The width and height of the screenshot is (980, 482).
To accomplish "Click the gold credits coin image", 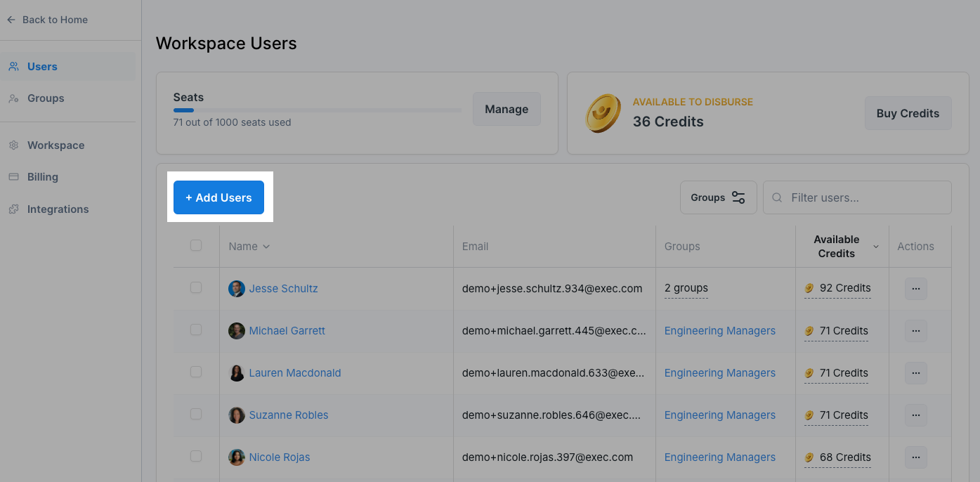I will (x=603, y=113).
